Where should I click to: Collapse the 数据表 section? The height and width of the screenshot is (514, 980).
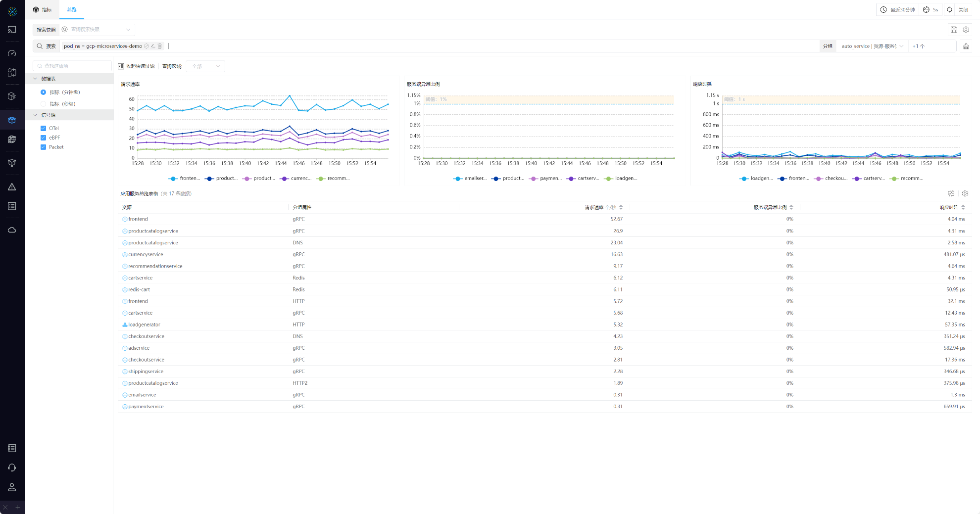tap(35, 79)
